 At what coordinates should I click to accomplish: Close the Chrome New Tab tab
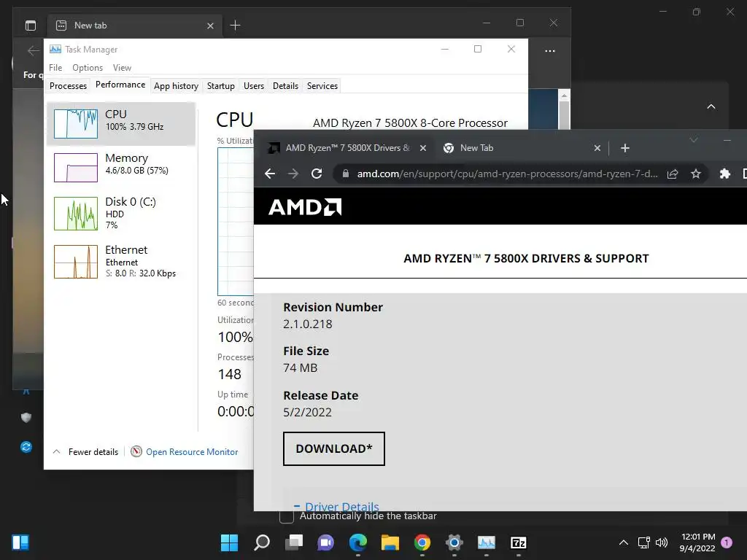[597, 148]
